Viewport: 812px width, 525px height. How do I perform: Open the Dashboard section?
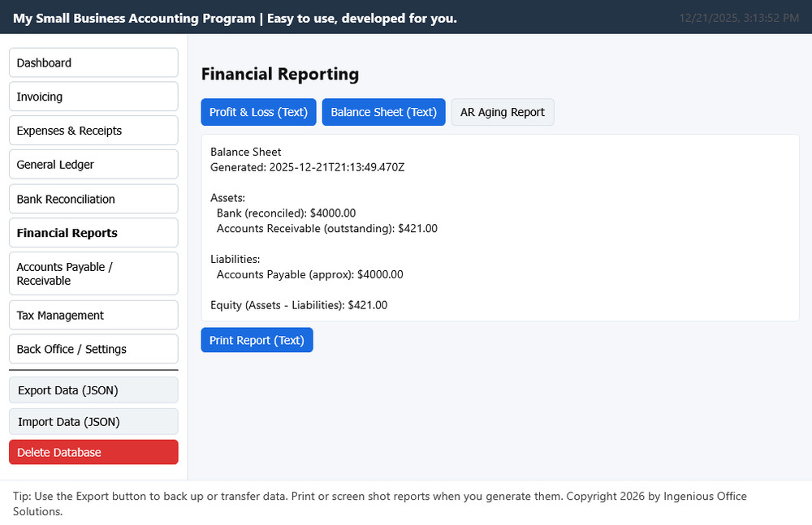93,62
